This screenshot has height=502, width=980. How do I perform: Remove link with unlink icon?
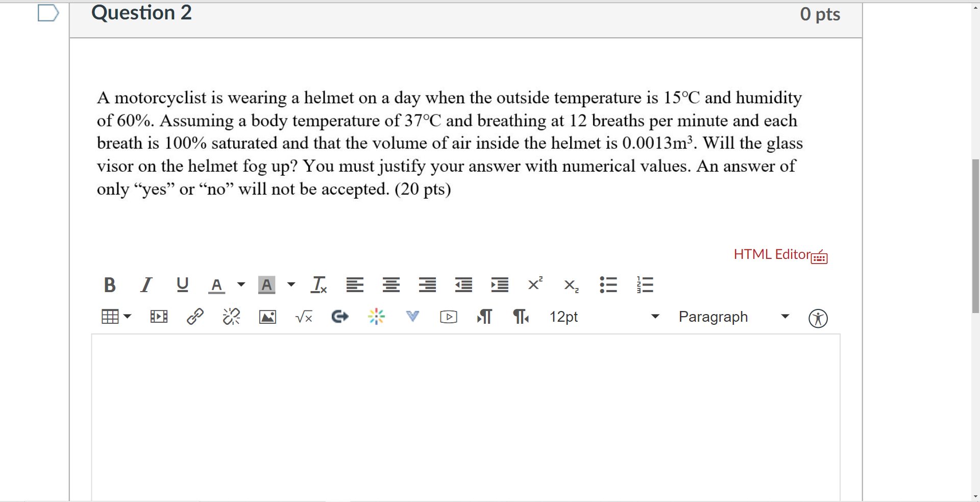point(231,317)
